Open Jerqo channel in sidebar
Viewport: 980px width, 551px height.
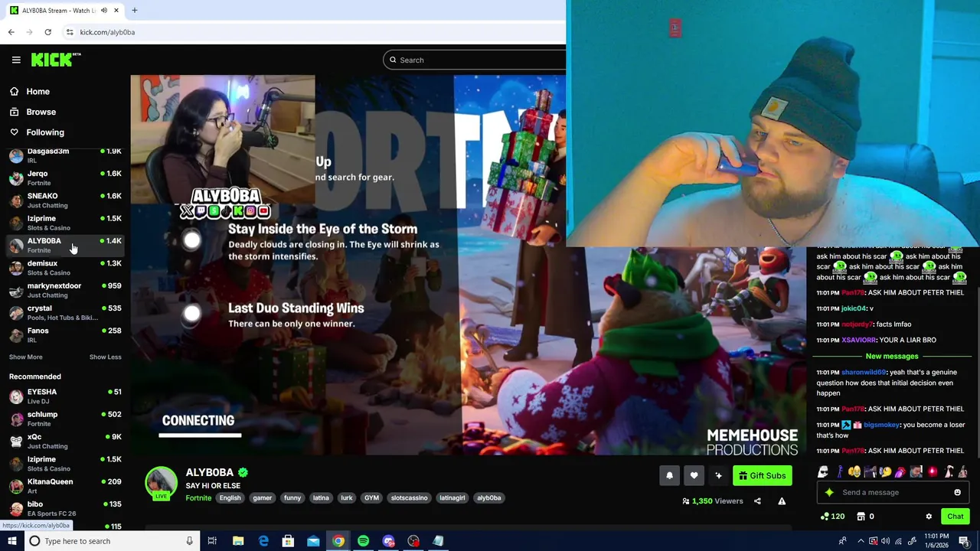pos(65,178)
